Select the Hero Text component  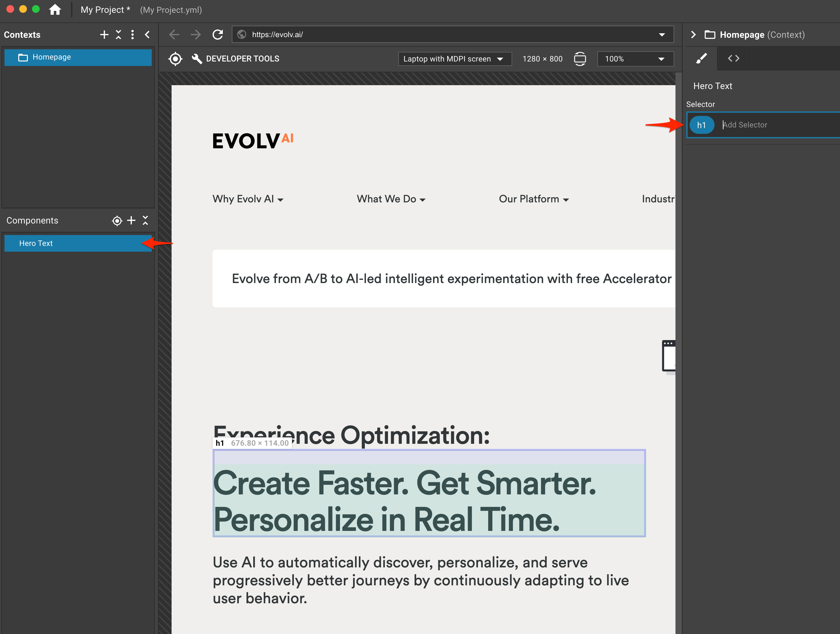point(78,243)
